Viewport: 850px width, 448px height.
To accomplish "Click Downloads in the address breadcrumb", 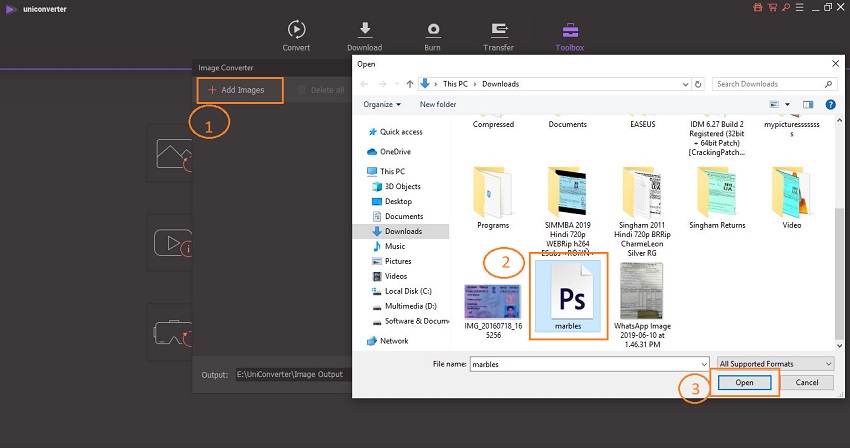I will (500, 84).
